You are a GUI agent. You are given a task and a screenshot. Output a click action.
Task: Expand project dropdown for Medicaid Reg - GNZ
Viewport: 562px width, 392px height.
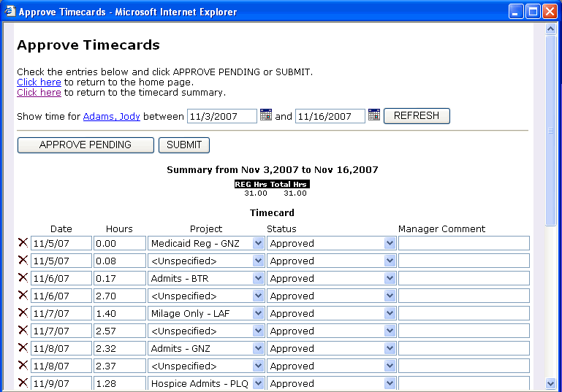[258, 243]
